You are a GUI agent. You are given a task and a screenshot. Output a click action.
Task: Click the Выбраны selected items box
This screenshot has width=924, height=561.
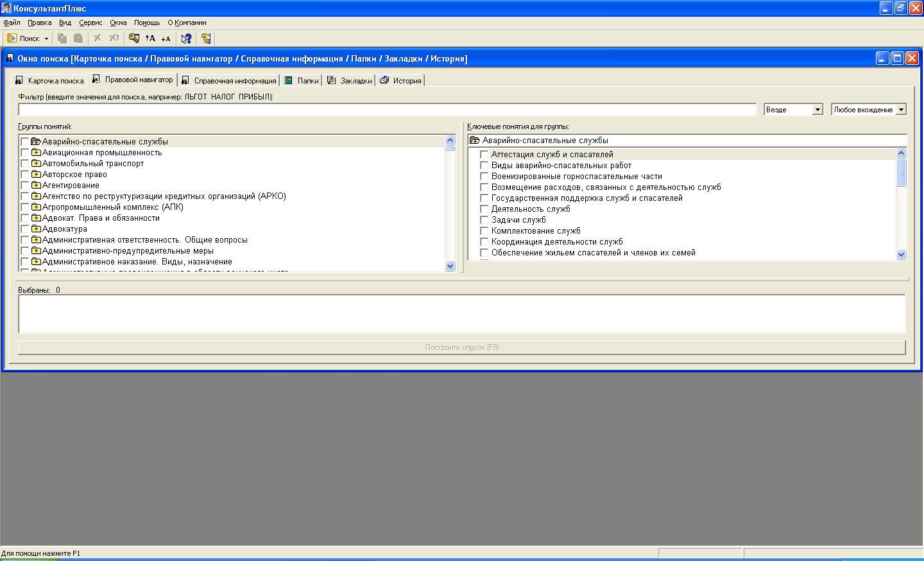pyautogui.click(x=462, y=314)
